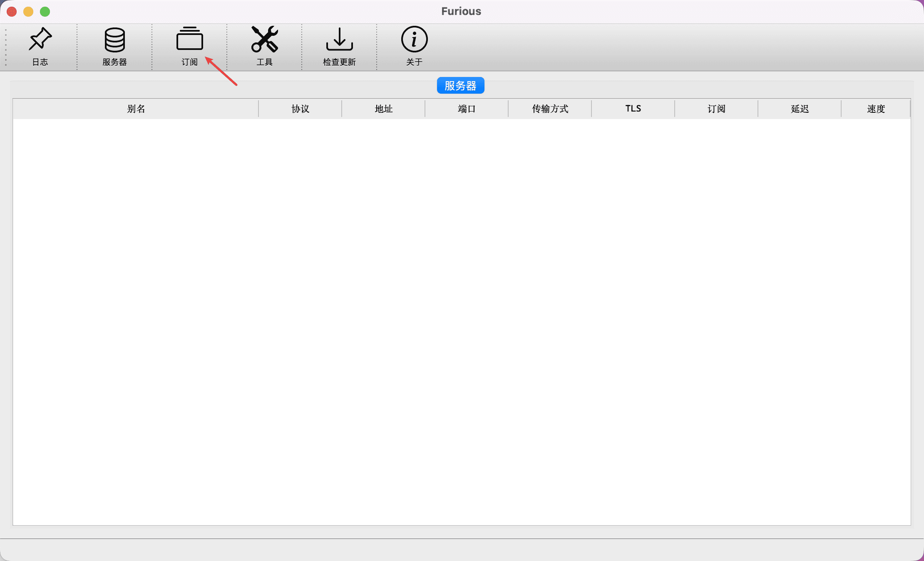Open the 订阅 subscription icon
Image resolution: width=924 pixels, height=561 pixels.
click(x=189, y=46)
